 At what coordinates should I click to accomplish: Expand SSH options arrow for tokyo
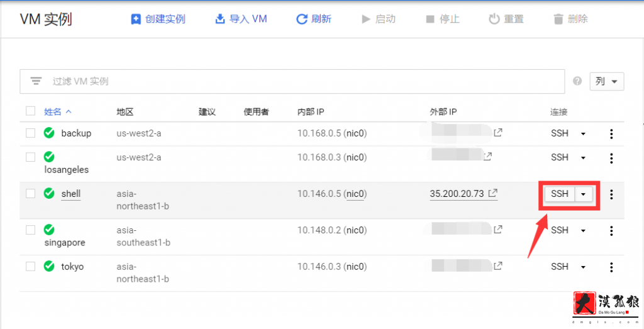point(583,267)
